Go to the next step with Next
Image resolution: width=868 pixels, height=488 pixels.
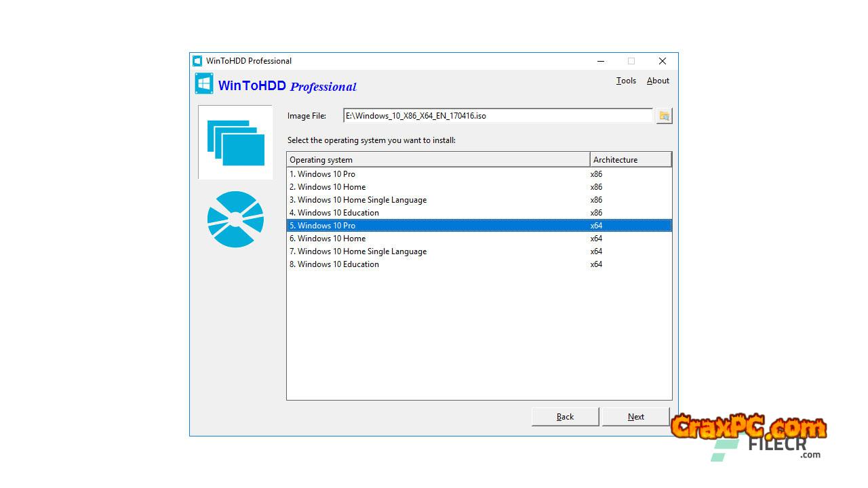(636, 417)
